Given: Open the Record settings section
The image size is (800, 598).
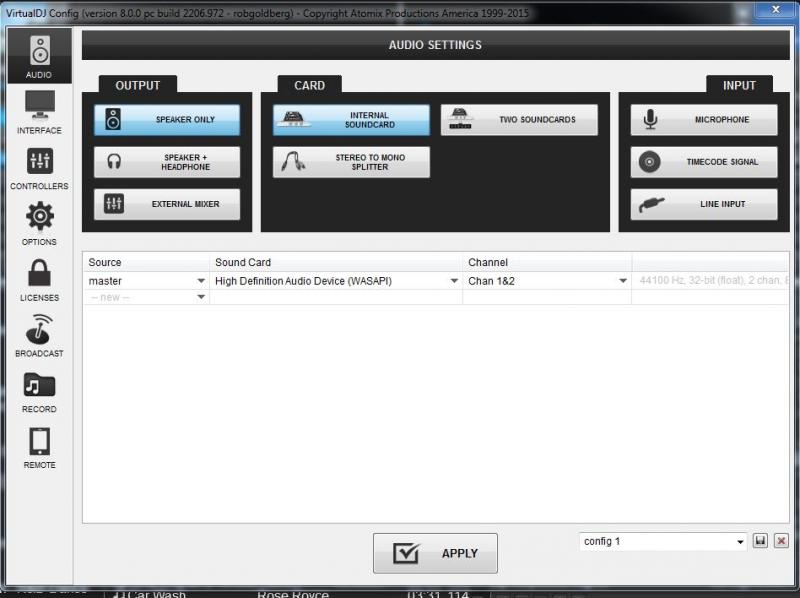Looking at the screenshot, I should point(39,392).
